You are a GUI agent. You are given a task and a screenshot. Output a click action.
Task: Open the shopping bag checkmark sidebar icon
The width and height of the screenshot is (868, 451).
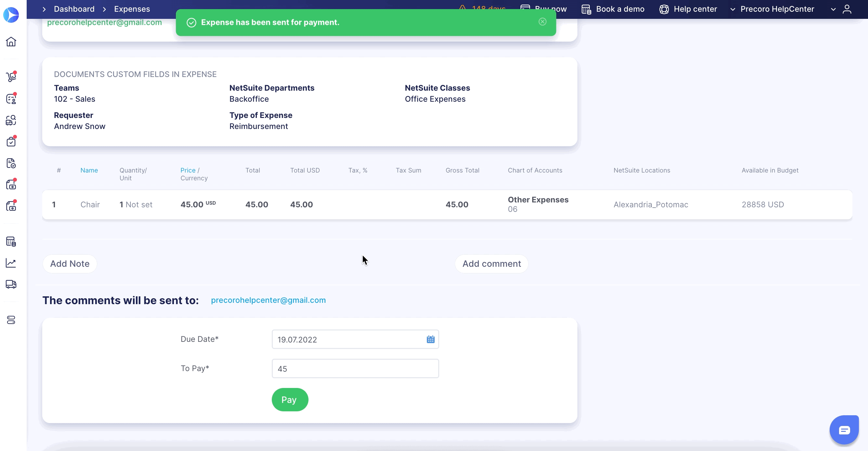point(11,141)
